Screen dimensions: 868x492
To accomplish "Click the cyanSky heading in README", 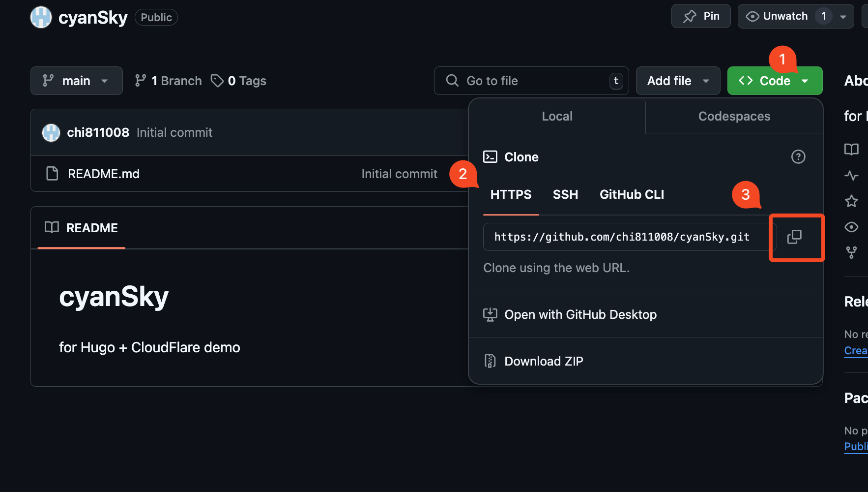I will 114,297.
